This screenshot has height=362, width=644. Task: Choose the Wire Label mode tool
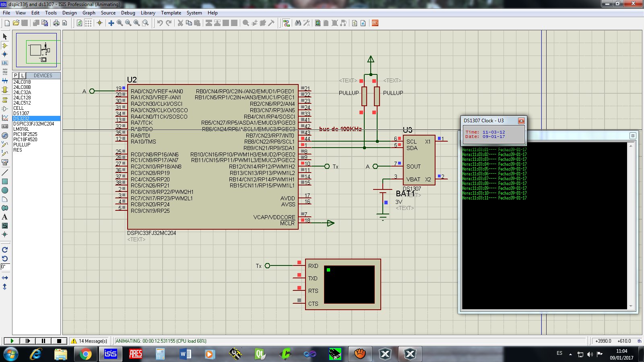[x=5, y=63]
